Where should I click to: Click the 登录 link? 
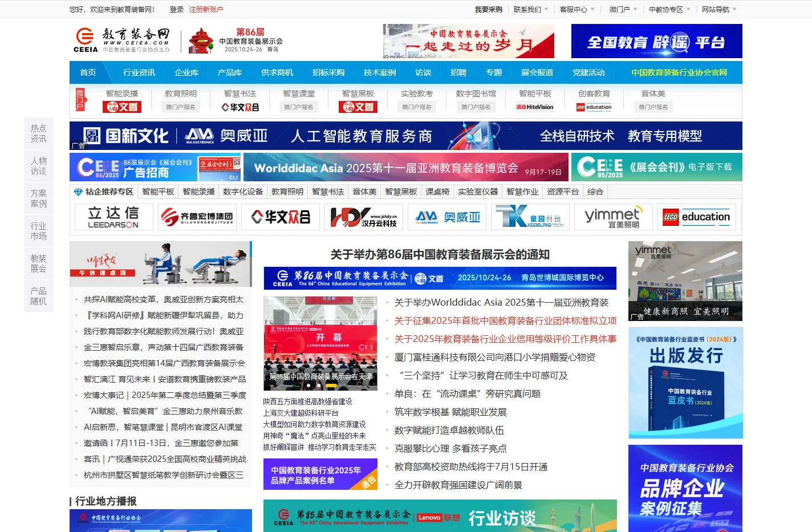click(x=177, y=9)
